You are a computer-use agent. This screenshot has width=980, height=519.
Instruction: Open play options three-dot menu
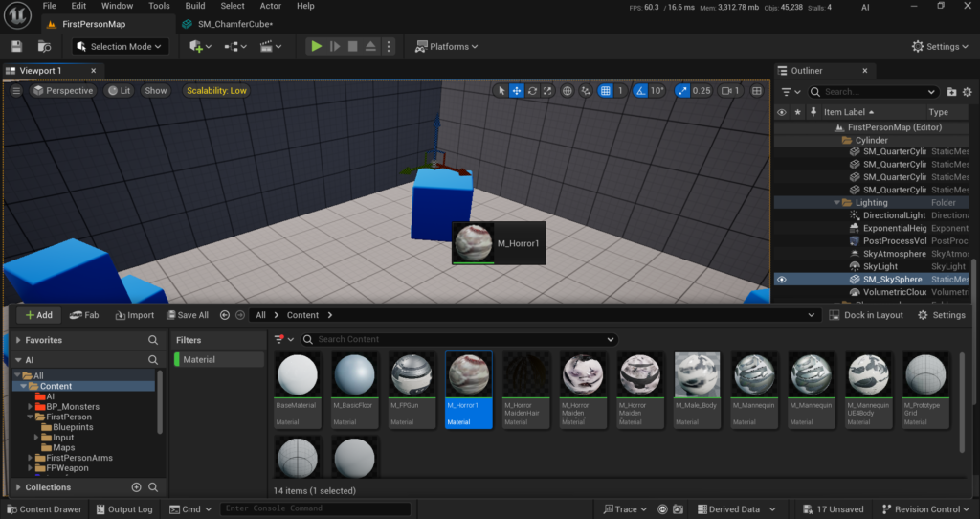[389, 46]
